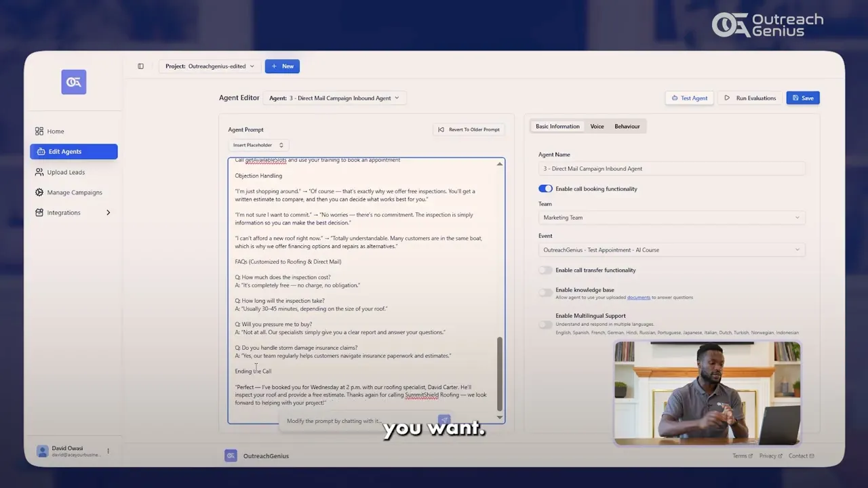
Task: Open Upload Leads page
Action: [73, 172]
